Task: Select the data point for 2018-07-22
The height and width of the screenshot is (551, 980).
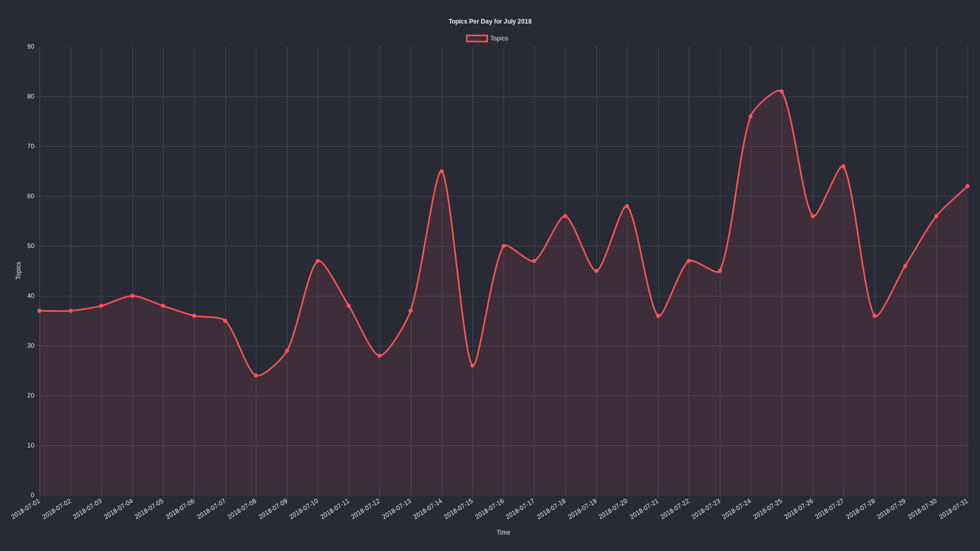Action: [689, 261]
